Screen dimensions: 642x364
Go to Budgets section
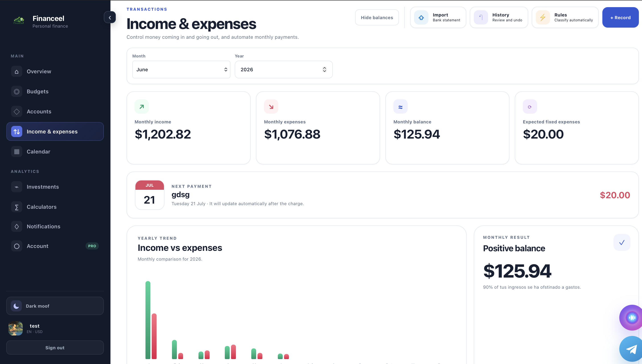coord(55,92)
